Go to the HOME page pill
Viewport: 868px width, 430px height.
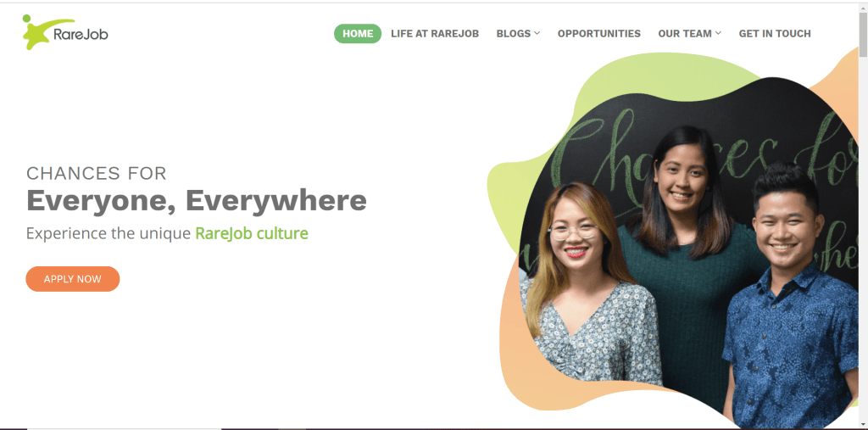coord(358,34)
